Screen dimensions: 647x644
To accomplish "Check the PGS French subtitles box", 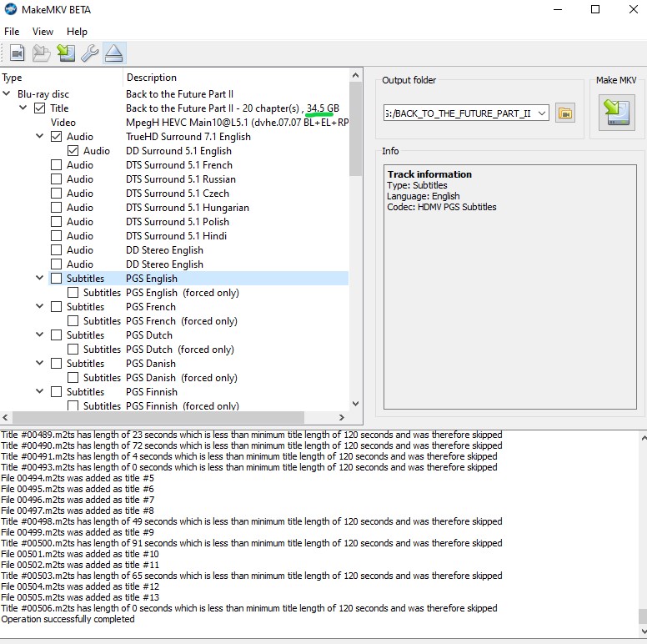I will (56, 307).
